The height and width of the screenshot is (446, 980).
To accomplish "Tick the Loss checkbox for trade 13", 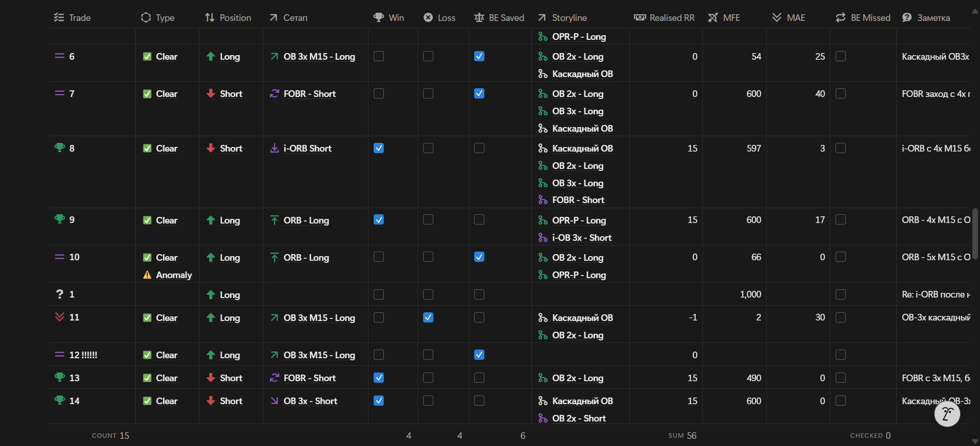I will tap(428, 378).
